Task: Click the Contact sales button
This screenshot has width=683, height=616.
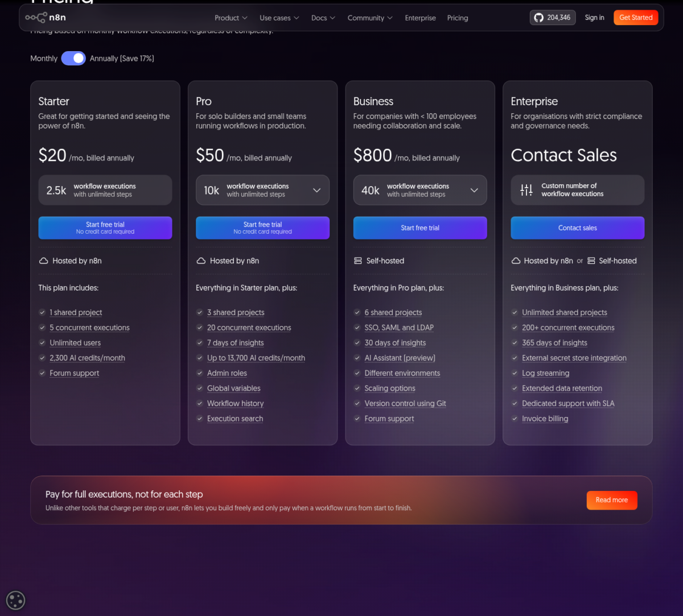Action: [578, 228]
